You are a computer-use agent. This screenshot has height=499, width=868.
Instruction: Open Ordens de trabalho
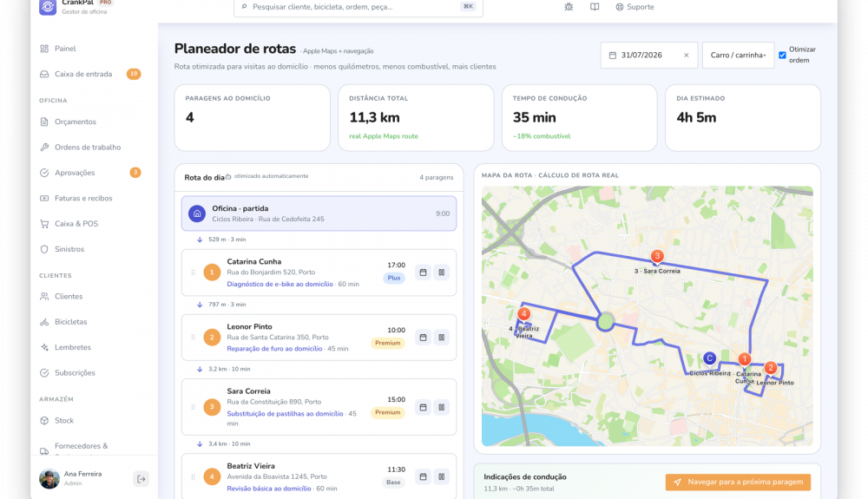point(88,148)
